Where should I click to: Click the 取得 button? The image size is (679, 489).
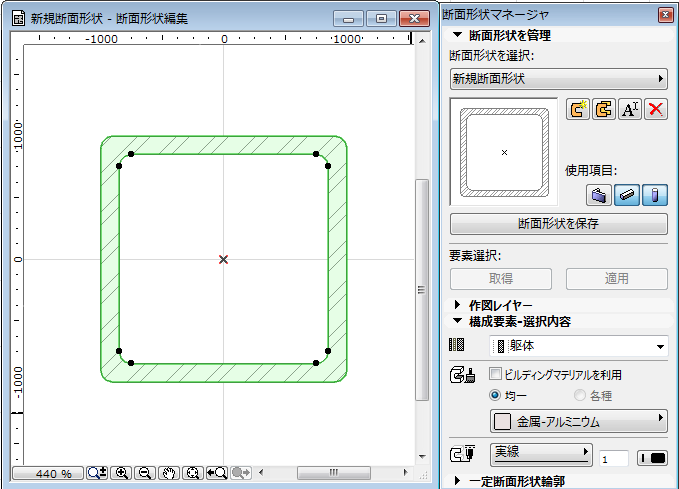[501, 279]
